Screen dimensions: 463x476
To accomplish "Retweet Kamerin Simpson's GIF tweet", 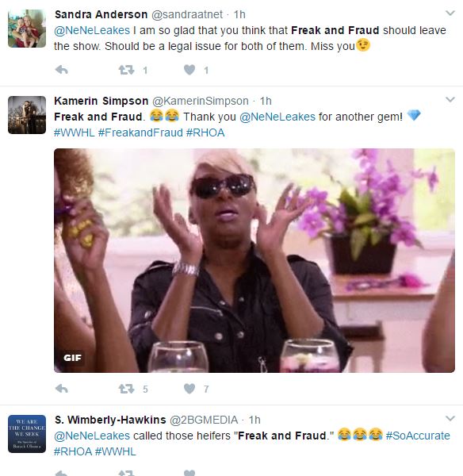I will pyautogui.click(x=126, y=389).
